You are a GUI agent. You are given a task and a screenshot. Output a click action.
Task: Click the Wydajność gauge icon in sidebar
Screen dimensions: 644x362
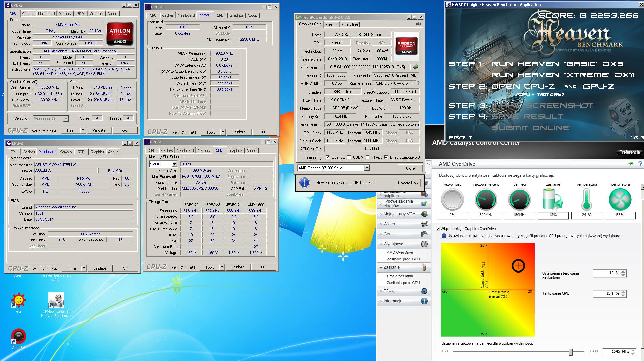pyautogui.click(x=424, y=244)
